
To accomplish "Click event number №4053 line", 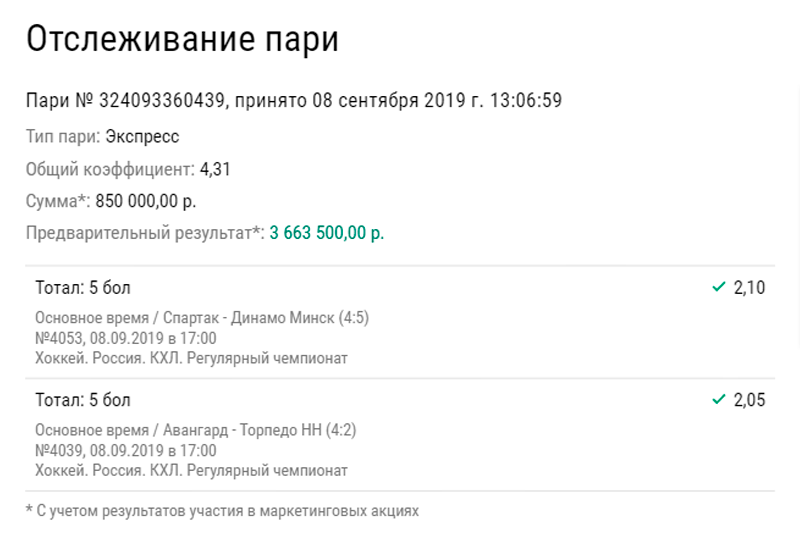I will click(x=125, y=338).
